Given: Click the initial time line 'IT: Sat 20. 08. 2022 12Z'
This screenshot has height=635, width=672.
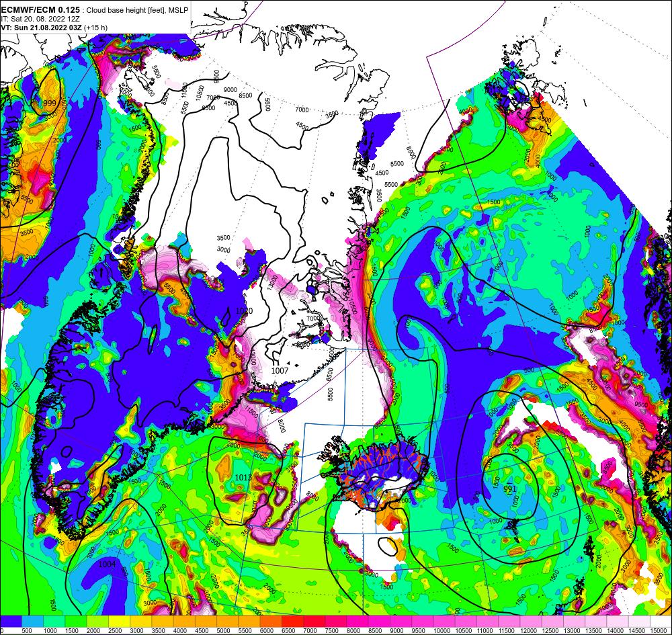Looking at the screenshot, I should pyautogui.click(x=40, y=19).
